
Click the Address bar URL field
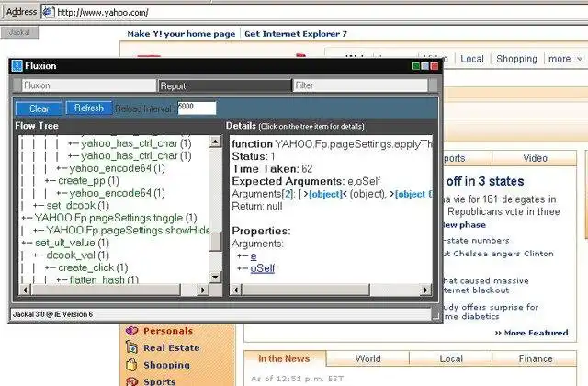[x=315, y=12]
